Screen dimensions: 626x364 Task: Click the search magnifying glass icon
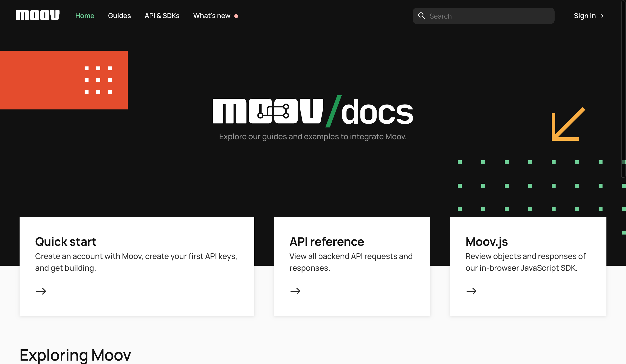pos(421,16)
